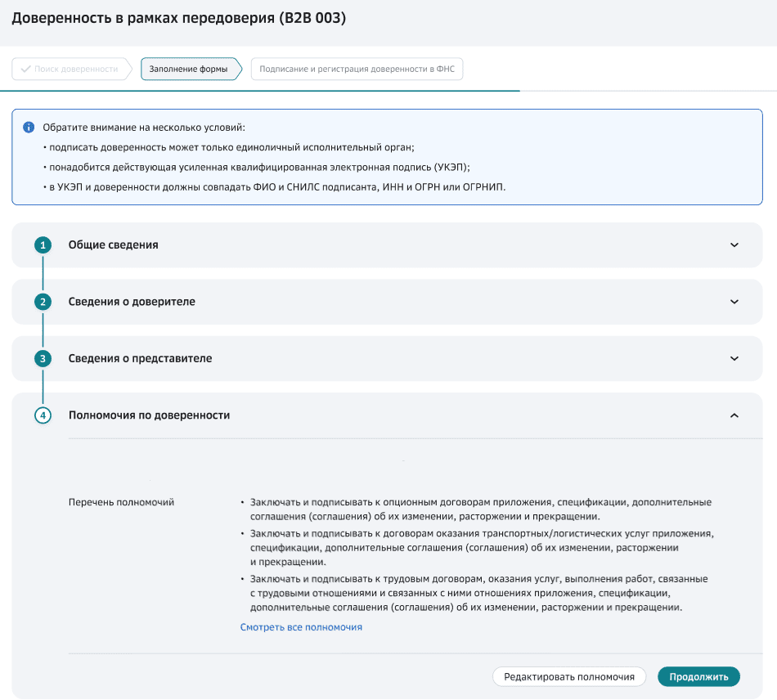Collapse Полномочия по доверенности chevron

click(x=734, y=415)
